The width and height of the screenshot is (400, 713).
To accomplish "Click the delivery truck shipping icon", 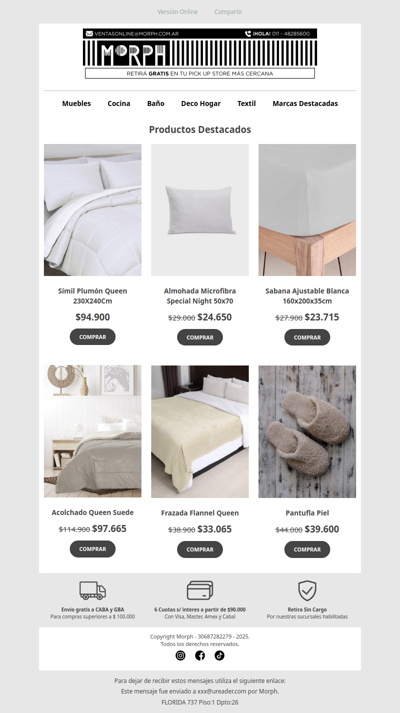I will click(93, 590).
